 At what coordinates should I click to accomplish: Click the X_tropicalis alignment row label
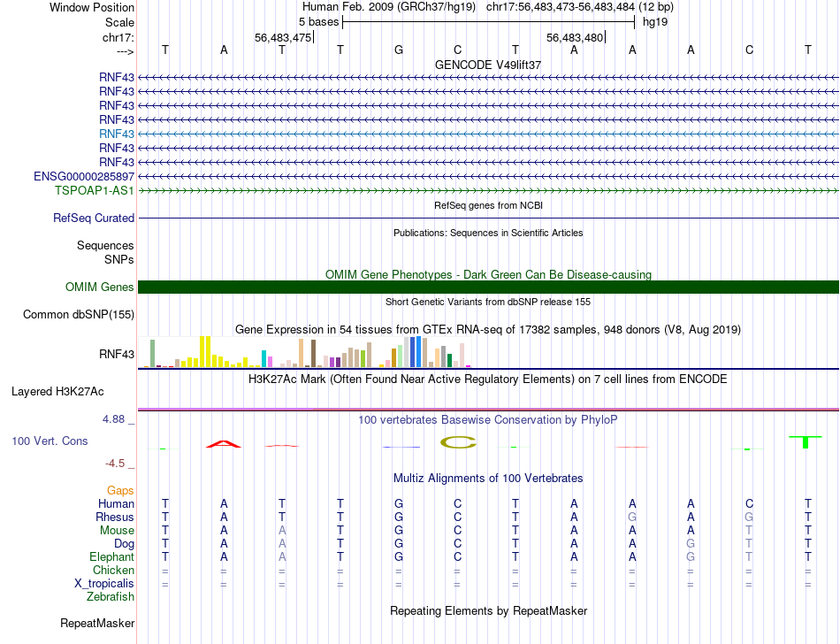104,584
